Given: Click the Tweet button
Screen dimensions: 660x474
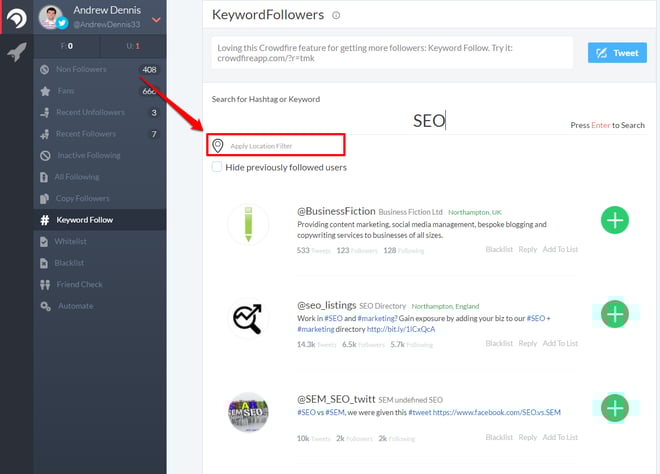Looking at the screenshot, I should (617, 53).
